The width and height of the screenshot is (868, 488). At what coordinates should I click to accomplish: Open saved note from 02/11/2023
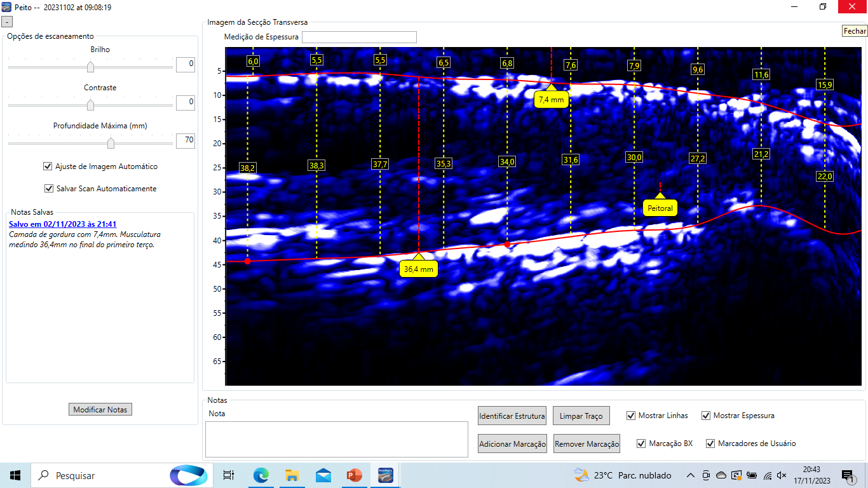62,224
